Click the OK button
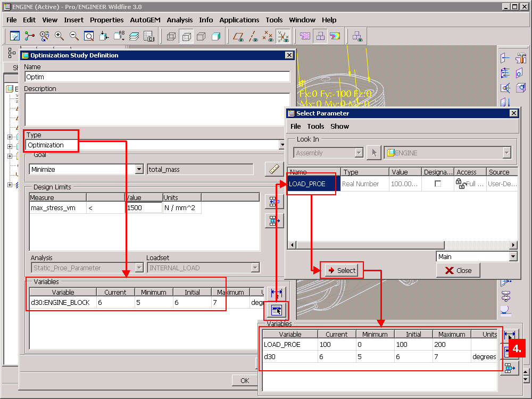The image size is (532, 399). tap(245, 381)
